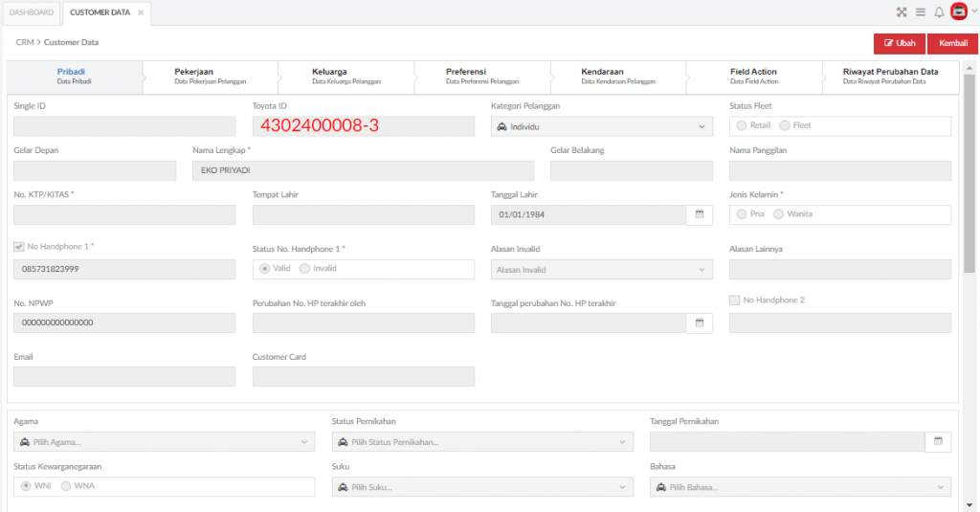The image size is (980, 512).
Task: Click the fullscreen expand icon in header
Action: click(x=902, y=11)
